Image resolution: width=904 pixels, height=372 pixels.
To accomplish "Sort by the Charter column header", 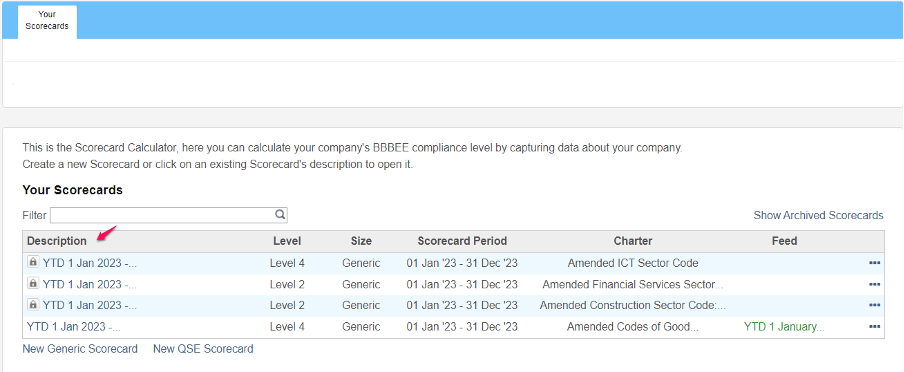I will 633,241.
